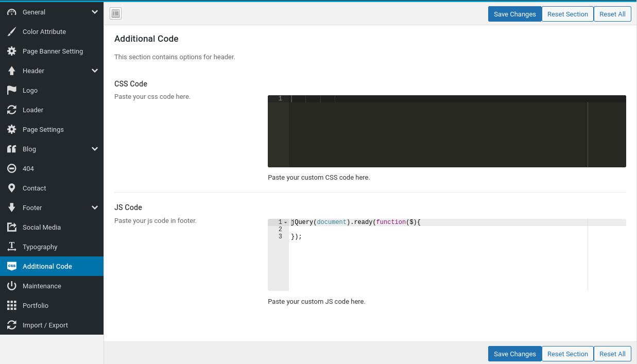Select the Additional Code menu item
Viewport: 637px width, 364px height.
(x=51, y=266)
